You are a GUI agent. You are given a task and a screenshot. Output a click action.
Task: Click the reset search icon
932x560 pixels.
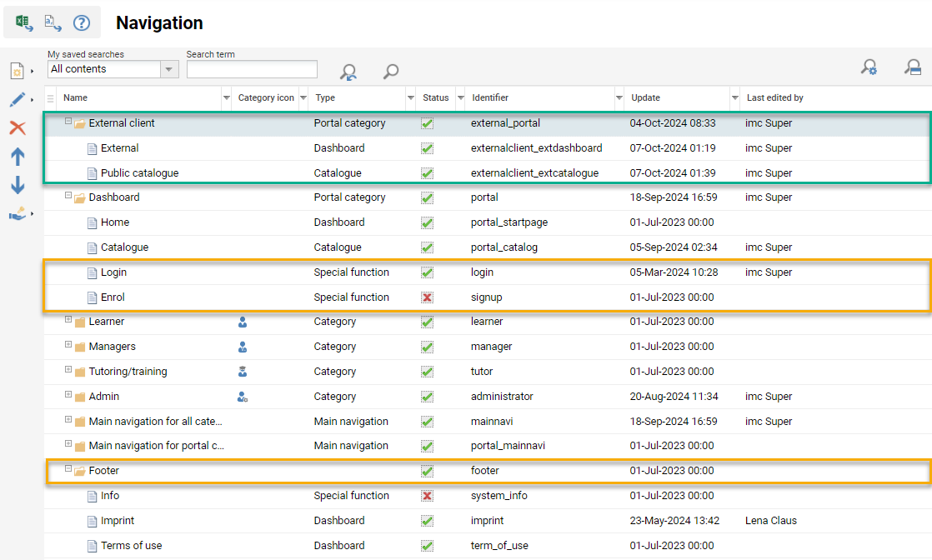pyautogui.click(x=348, y=72)
